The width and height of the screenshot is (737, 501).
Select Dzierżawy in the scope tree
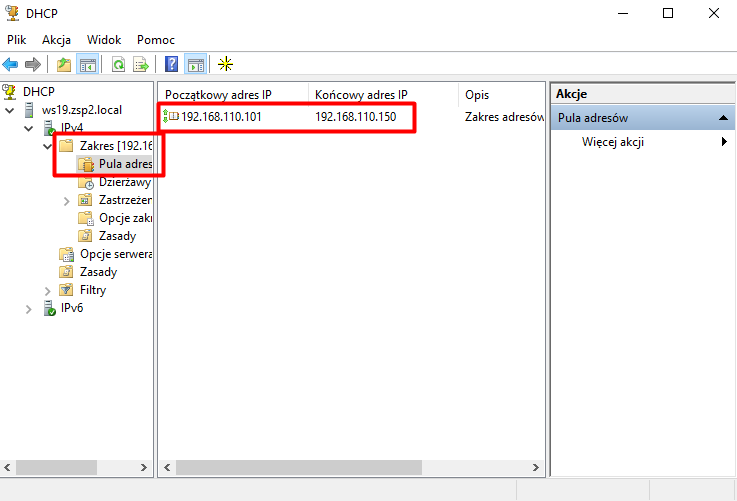pyautogui.click(x=124, y=182)
